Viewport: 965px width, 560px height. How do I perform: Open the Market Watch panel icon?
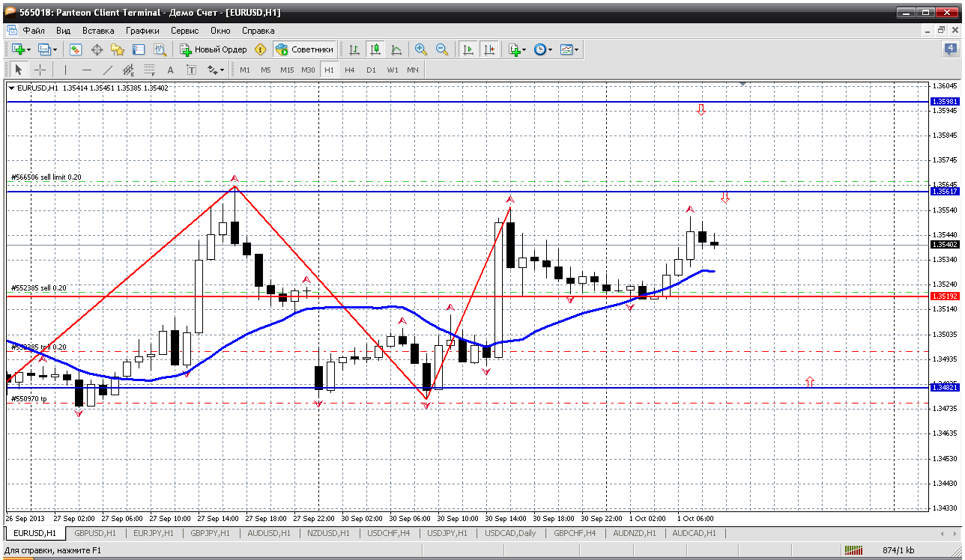tap(76, 49)
